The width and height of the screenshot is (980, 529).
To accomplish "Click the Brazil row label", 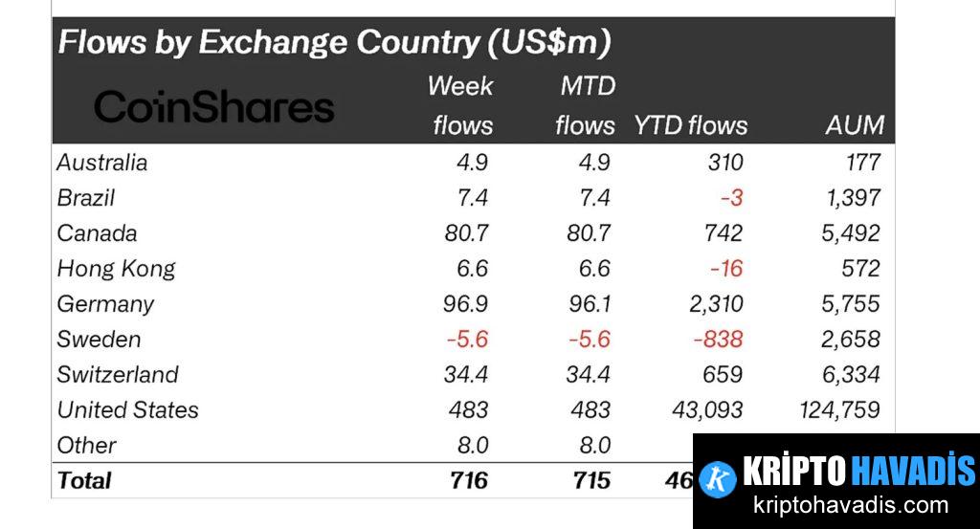I will (86, 197).
